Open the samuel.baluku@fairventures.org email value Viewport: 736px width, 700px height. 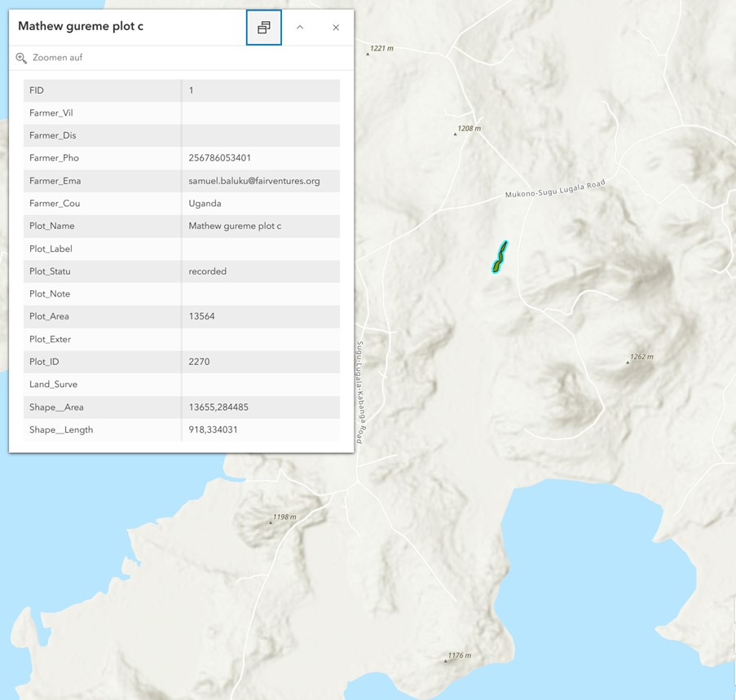point(253,181)
